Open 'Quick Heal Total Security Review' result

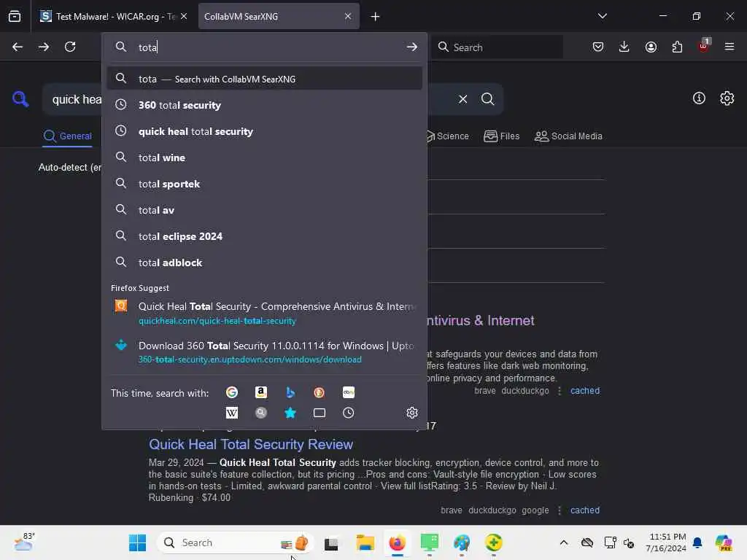click(251, 444)
